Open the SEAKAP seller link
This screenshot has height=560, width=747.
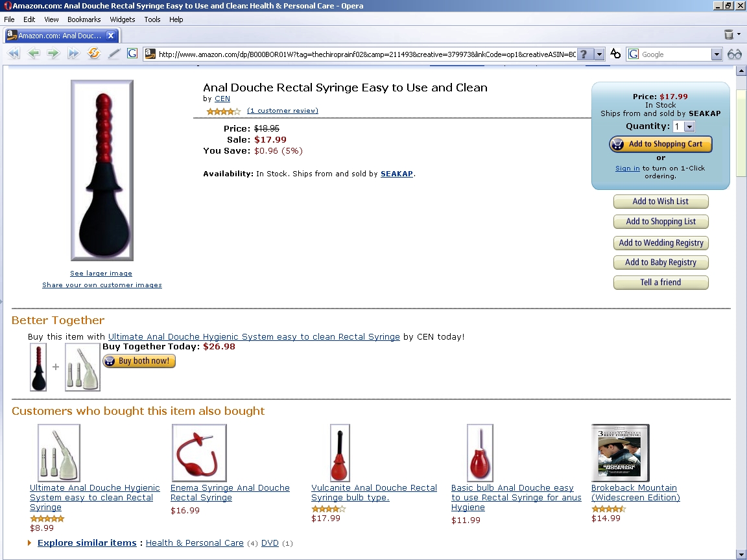[396, 174]
